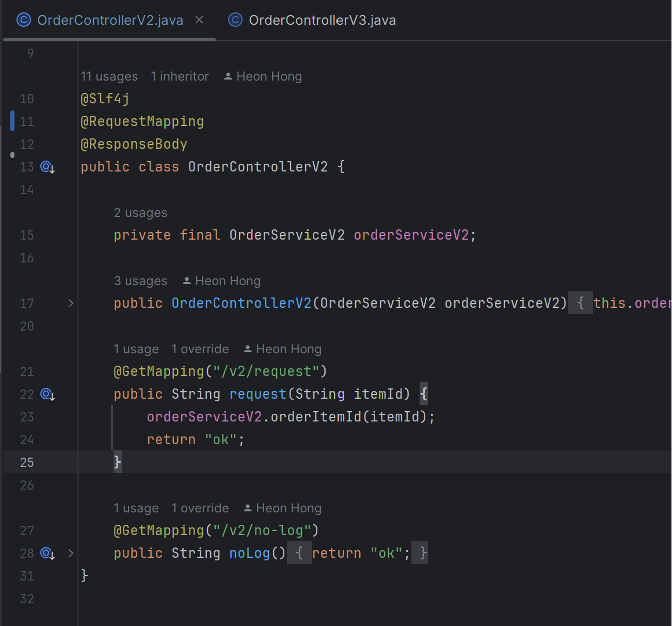The image size is (672, 626).
Task: Click line number 13 in the gutter
Action: tap(27, 167)
